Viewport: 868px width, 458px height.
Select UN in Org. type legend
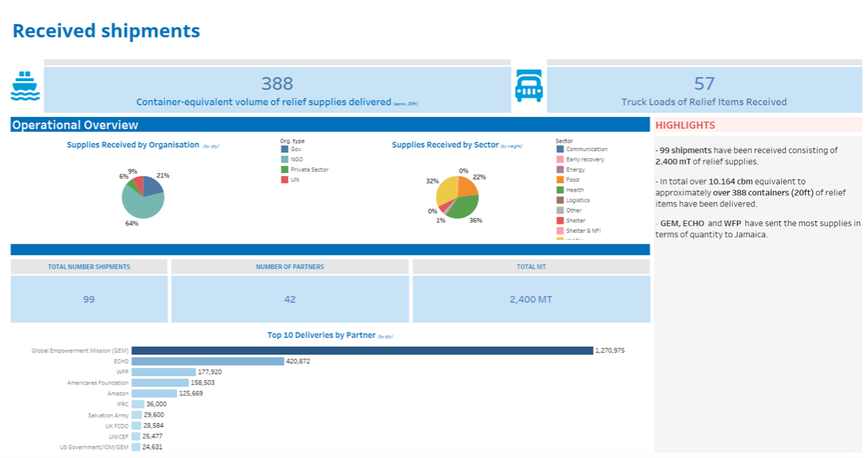294,179
